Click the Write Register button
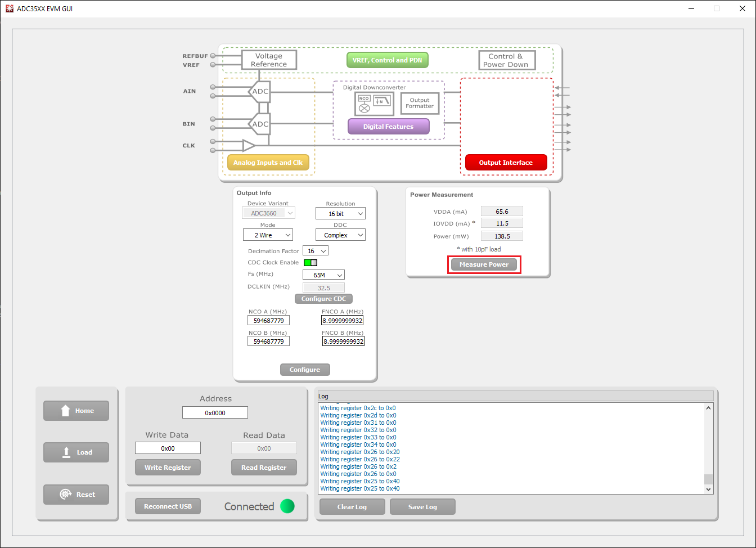 point(168,468)
